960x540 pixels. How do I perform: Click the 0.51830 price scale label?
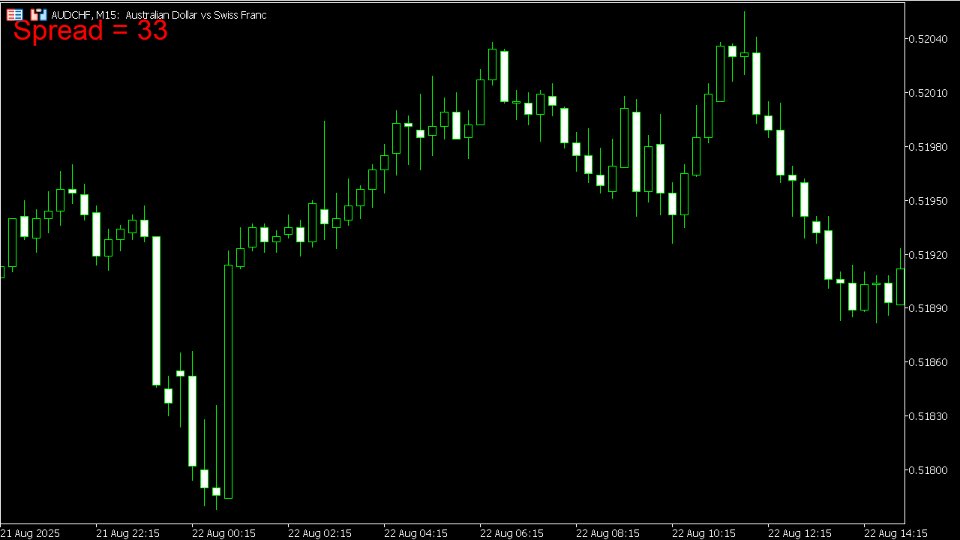pos(928,416)
